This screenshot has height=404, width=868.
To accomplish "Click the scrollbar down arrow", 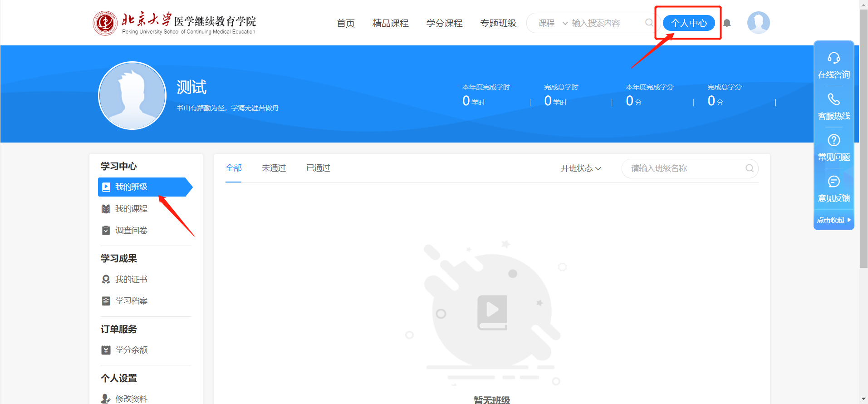I will point(863,399).
